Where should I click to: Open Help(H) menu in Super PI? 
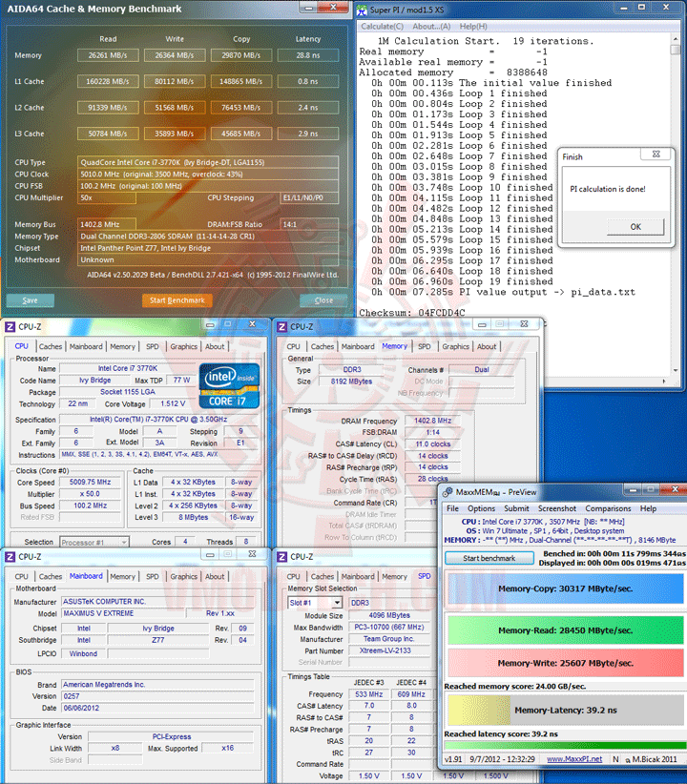coord(473,27)
